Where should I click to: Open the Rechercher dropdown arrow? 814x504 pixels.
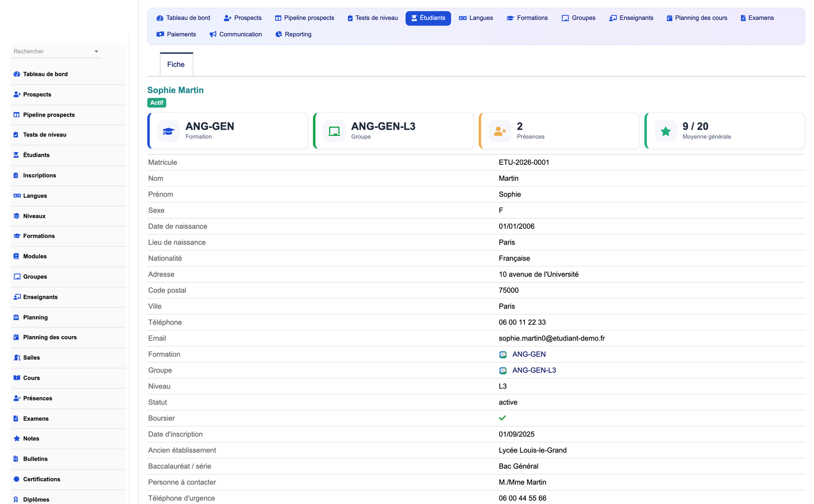click(x=96, y=51)
